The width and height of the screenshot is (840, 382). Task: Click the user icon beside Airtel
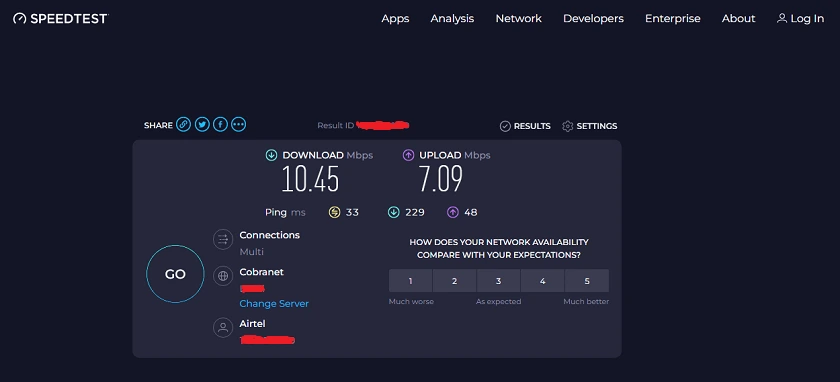pyautogui.click(x=223, y=327)
